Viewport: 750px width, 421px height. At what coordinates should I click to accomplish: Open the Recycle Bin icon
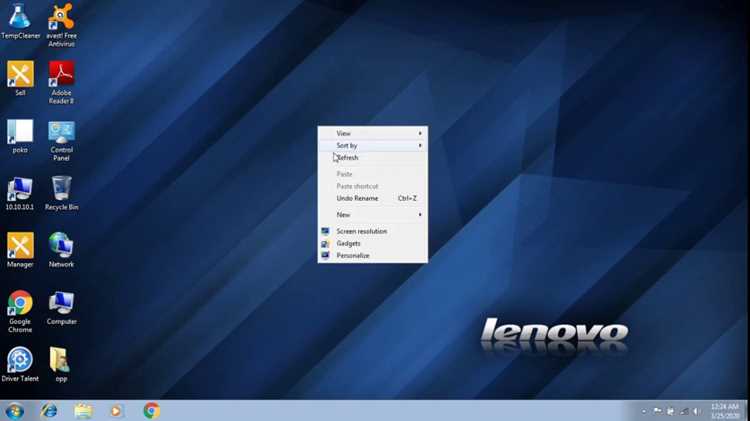point(61,193)
